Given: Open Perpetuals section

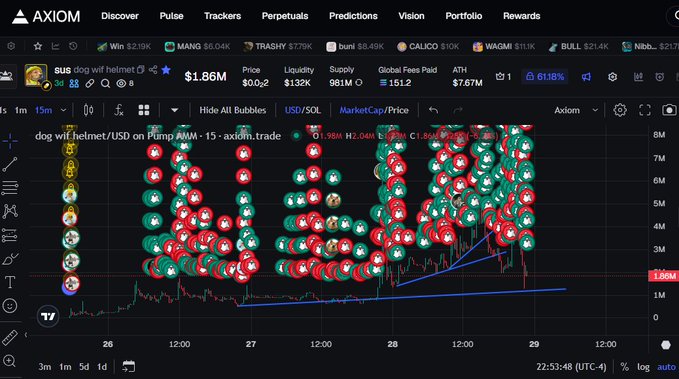Looking at the screenshot, I should tap(285, 16).
